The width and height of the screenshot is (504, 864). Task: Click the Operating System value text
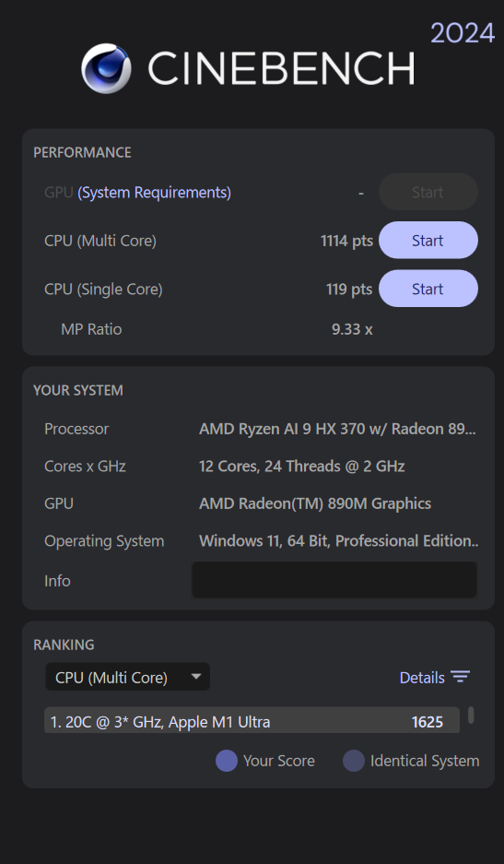coord(338,540)
